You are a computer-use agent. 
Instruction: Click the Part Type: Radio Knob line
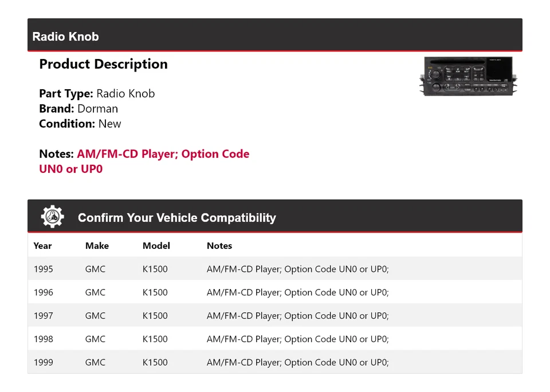(x=97, y=93)
